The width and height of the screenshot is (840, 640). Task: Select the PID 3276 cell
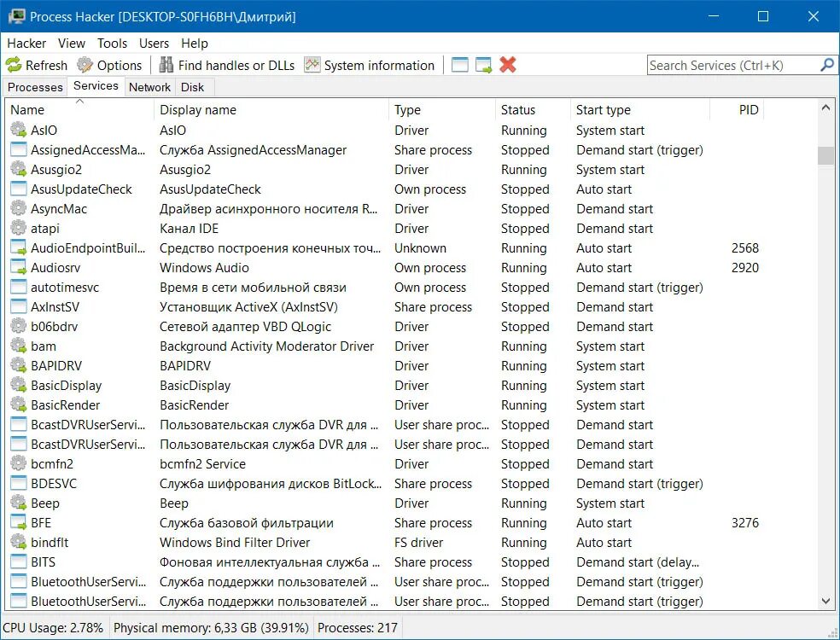coord(745,523)
